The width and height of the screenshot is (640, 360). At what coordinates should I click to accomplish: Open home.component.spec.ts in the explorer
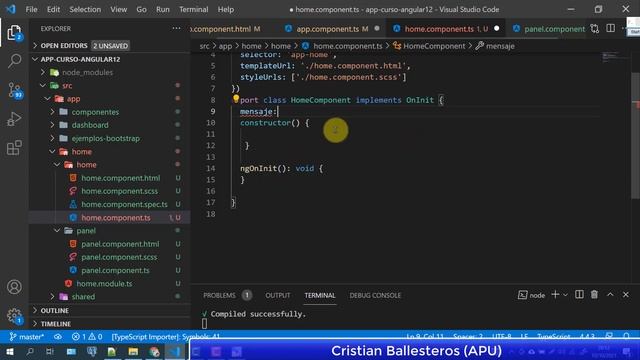[x=124, y=204]
